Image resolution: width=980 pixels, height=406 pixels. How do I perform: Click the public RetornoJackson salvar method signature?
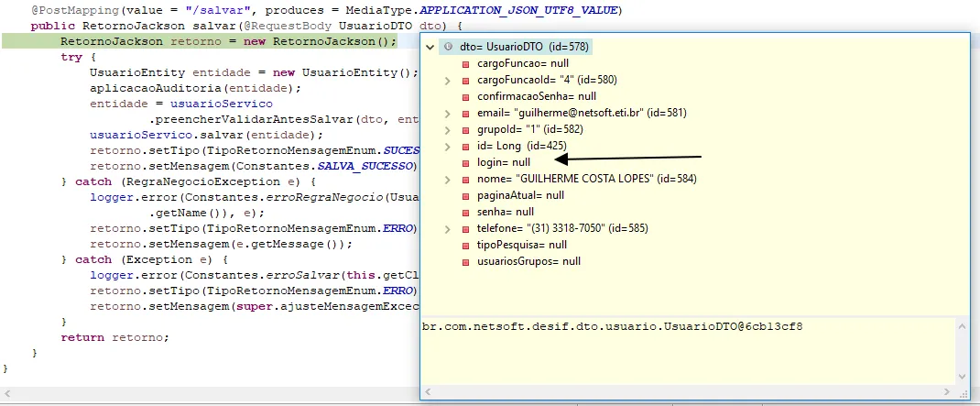click(x=247, y=27)
